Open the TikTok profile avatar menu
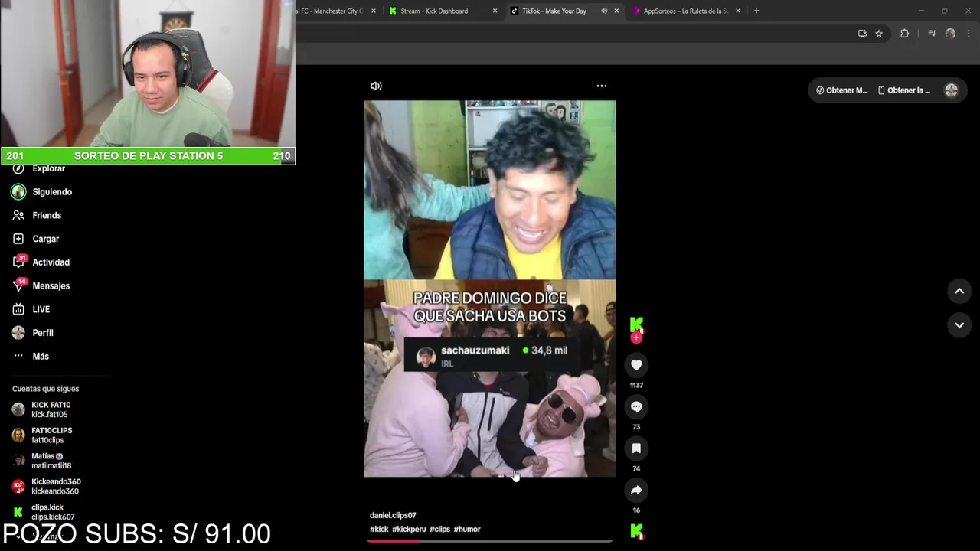The width and height of the screenshot is (980, 551). click(x=952, y=90)
